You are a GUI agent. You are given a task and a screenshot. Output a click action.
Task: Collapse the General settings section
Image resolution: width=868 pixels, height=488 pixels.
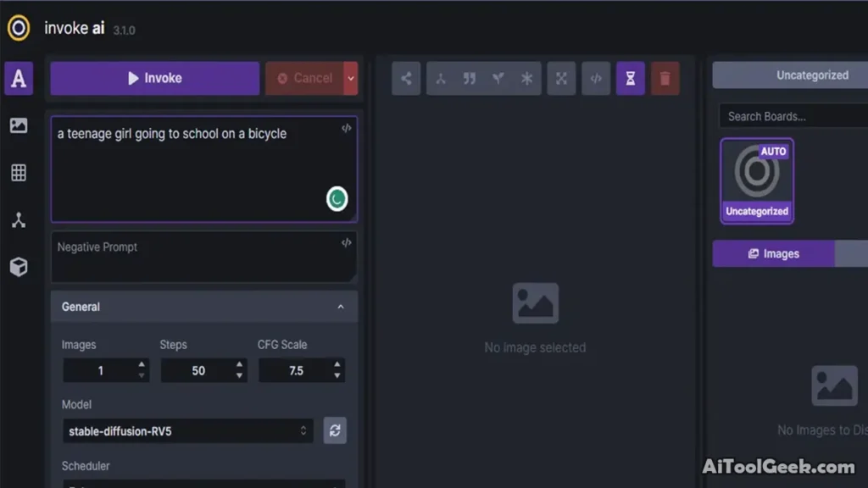pyautogui.click(x=341, y=307)
